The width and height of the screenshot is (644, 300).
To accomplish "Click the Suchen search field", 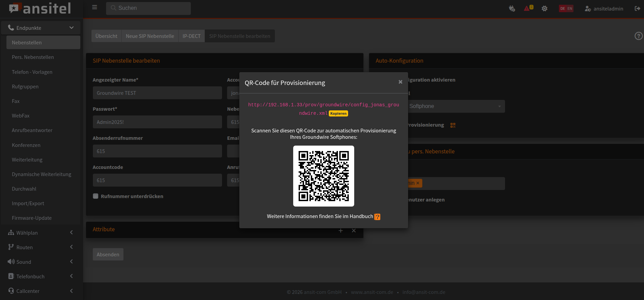I will point(148,8).
